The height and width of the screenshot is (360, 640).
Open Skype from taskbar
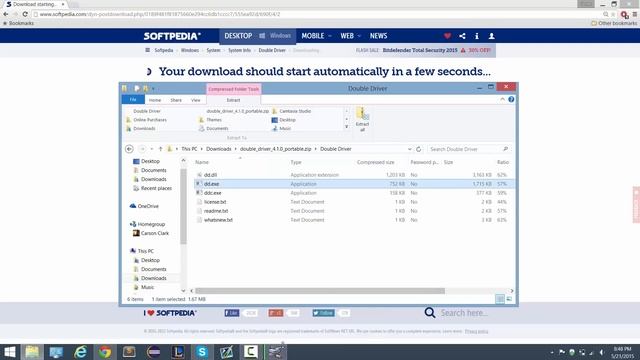(x=202, y=352)
